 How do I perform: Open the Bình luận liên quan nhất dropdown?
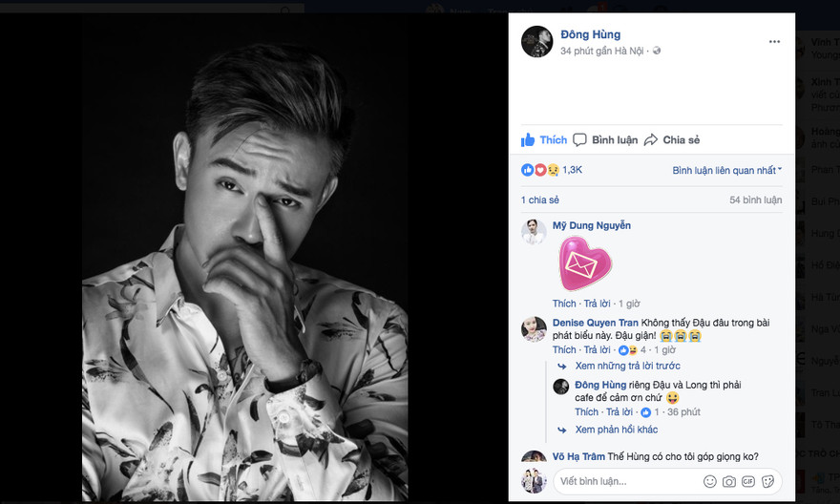(726, 170)
